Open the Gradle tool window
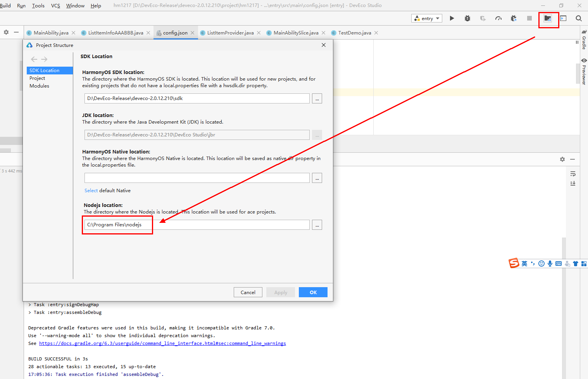The image size is (588, 379). click(584, 40)
